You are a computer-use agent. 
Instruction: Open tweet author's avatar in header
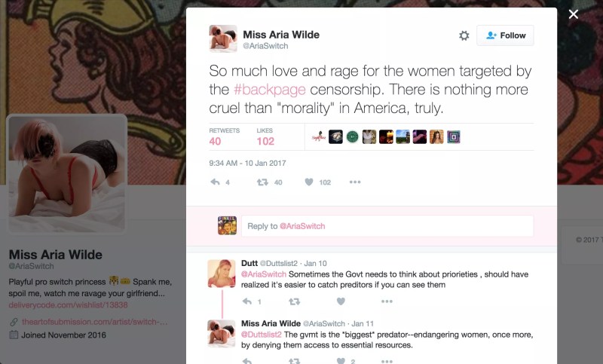223,38
